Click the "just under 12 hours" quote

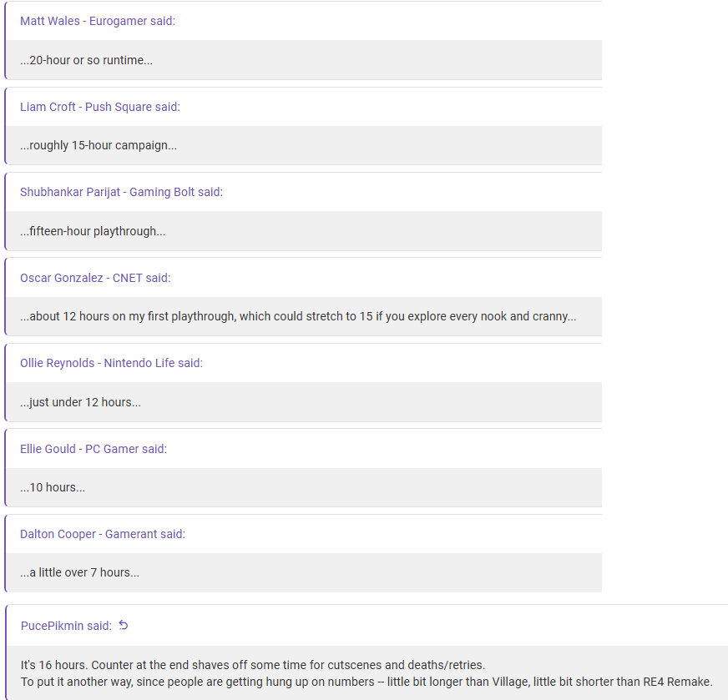click(80, 402)
